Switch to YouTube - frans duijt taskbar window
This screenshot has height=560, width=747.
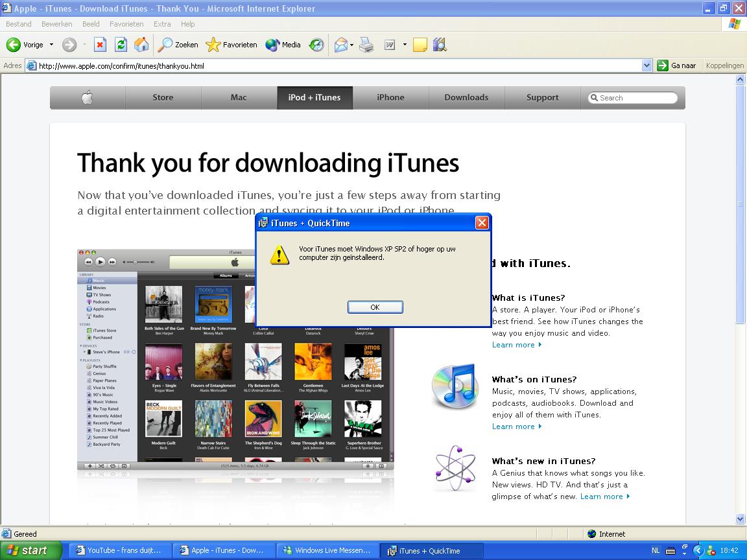click(119, 550)
